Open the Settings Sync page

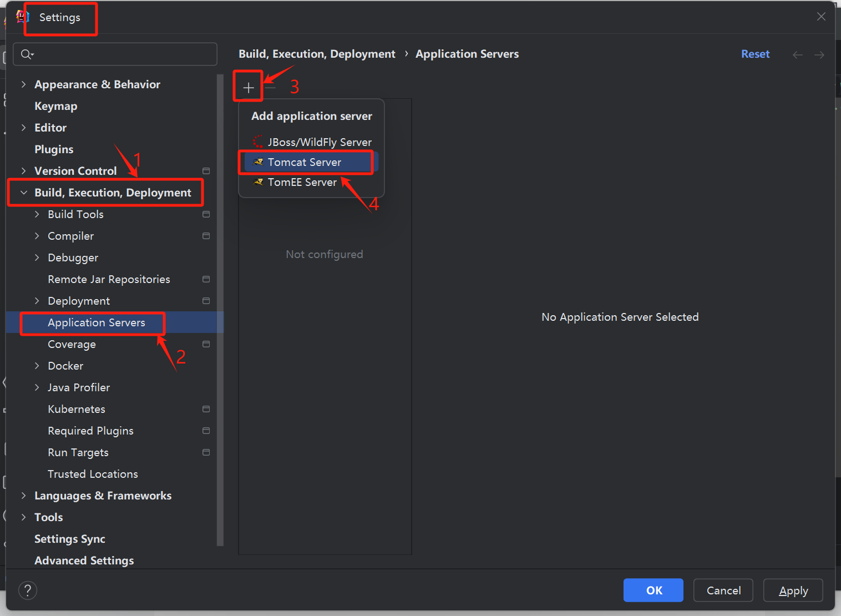click(x=70, y=539)
